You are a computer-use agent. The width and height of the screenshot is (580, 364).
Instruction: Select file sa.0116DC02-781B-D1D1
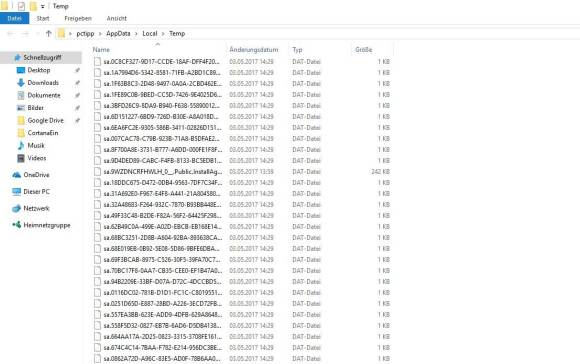tap(163, 293)
